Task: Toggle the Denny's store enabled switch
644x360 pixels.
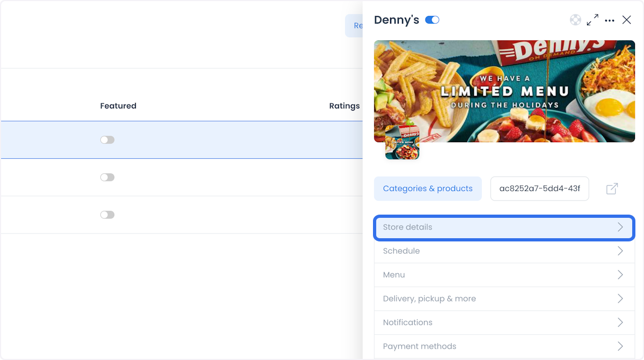Action: point(432,20)
